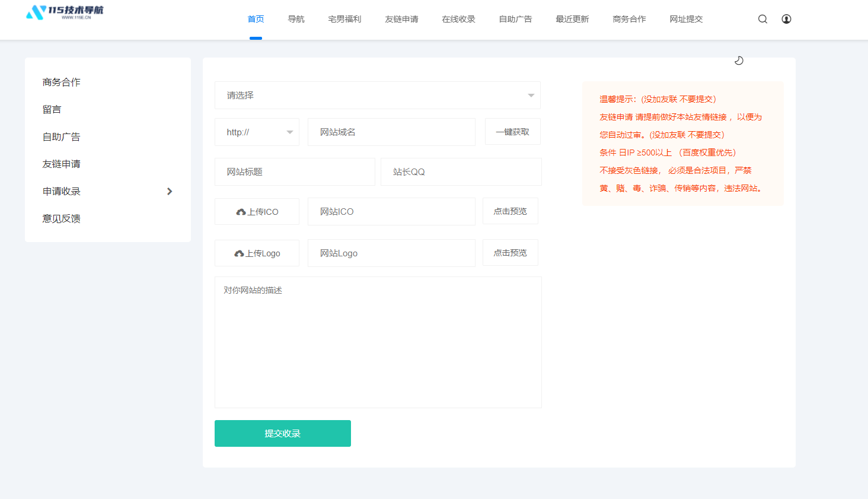
Task: Click the 一键获取 button
Action: click(x=512, y=132)
